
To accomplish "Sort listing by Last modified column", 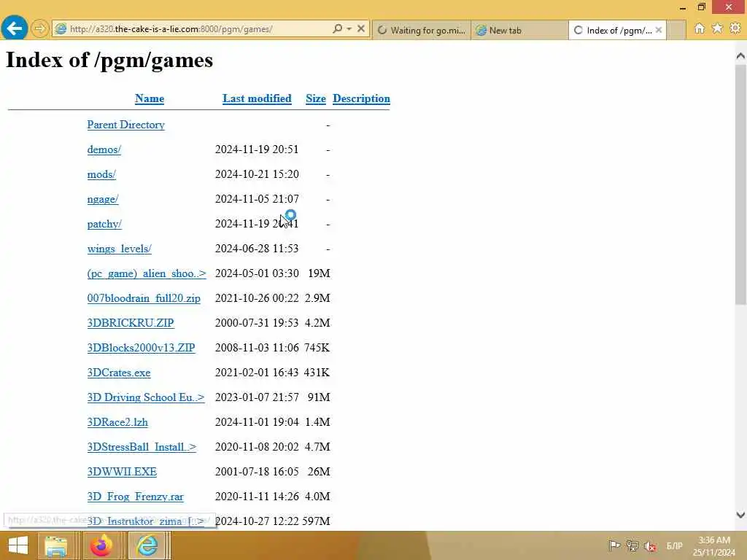I will point(257,98).
